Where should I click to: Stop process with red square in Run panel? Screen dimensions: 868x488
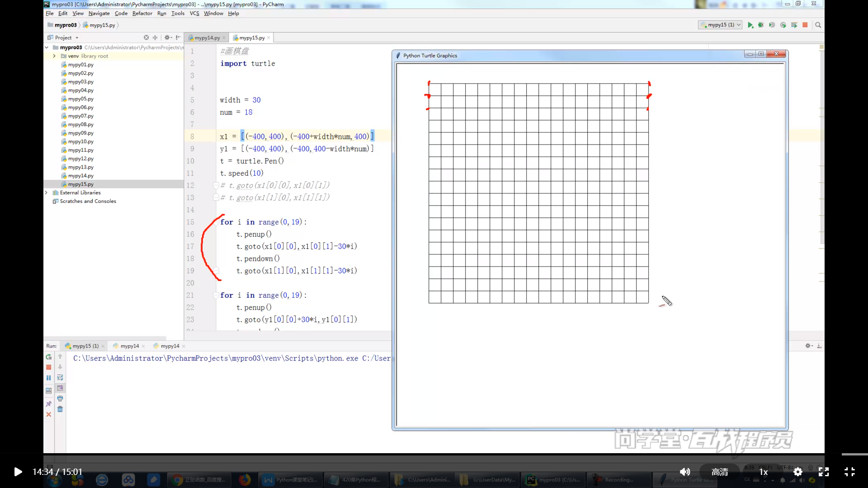click(49, 367)
